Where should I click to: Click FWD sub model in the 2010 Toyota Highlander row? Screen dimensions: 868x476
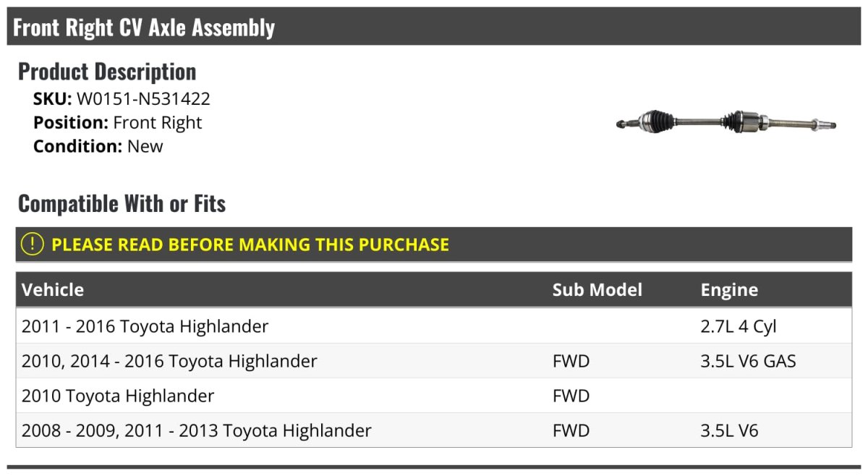[x=571, y=396]
